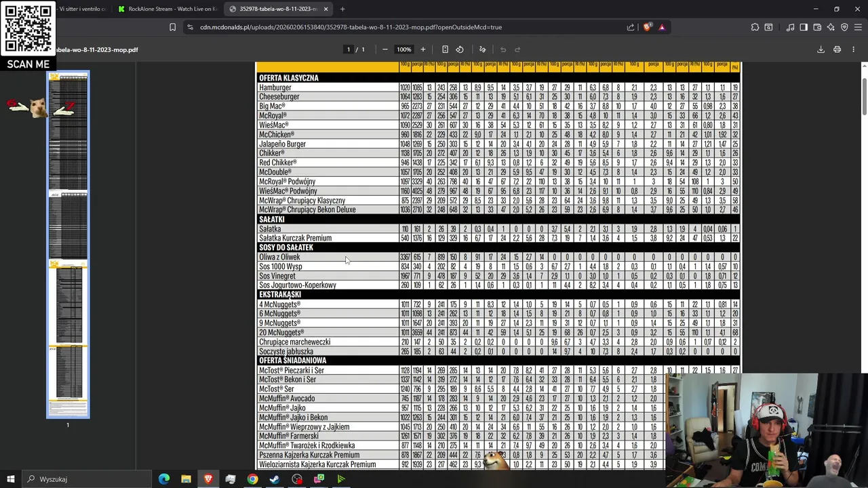
Task: Open Brave Shields icon in address bar
Action: pyautogui.click(x=647, y=27)
